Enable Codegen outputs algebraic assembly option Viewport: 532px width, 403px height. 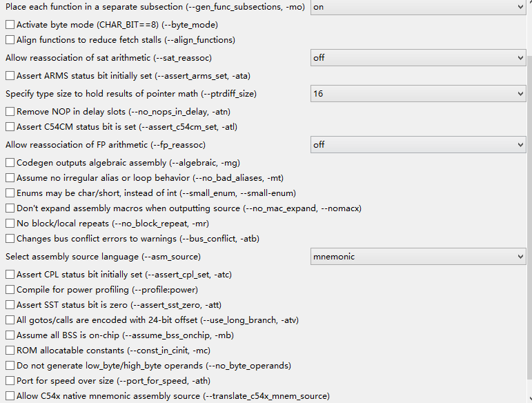pyautogui.click(x=10, y=163)
